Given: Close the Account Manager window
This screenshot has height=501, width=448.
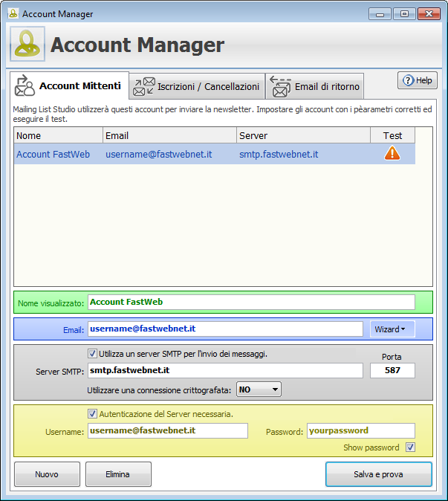Looking at the screenshot, I should [x=429, y=14].
